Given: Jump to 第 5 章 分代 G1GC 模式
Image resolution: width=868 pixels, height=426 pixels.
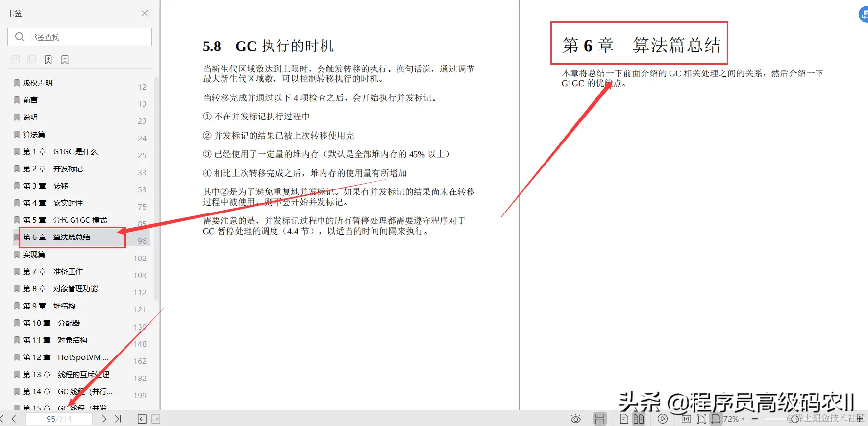Looking at the screenshot, I should coord(65,220).
